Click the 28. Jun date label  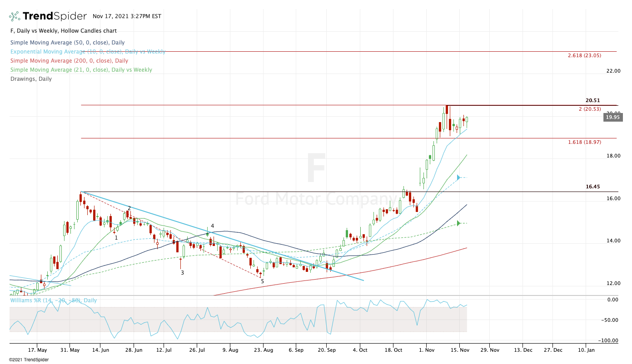tap(133, 350)
